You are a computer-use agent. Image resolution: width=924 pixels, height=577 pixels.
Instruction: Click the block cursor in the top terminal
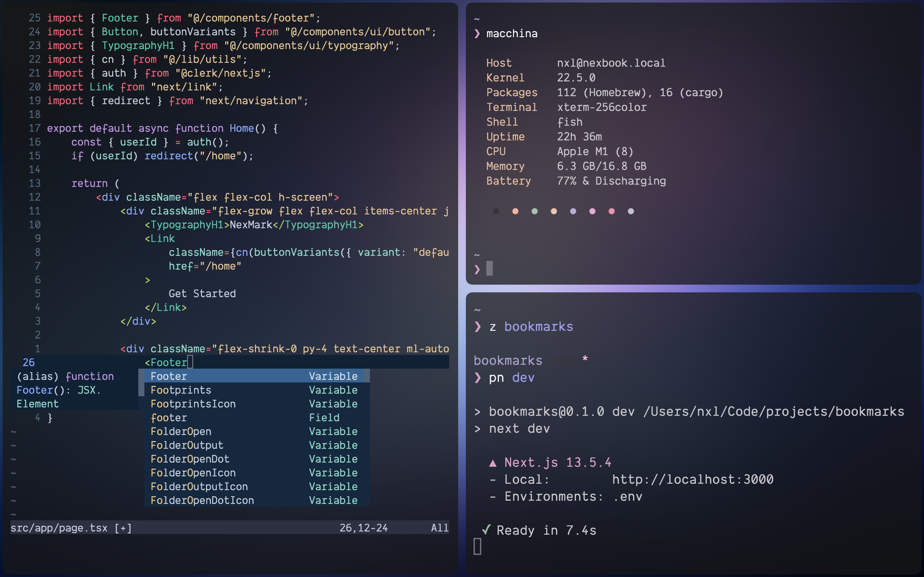[490, 268]
